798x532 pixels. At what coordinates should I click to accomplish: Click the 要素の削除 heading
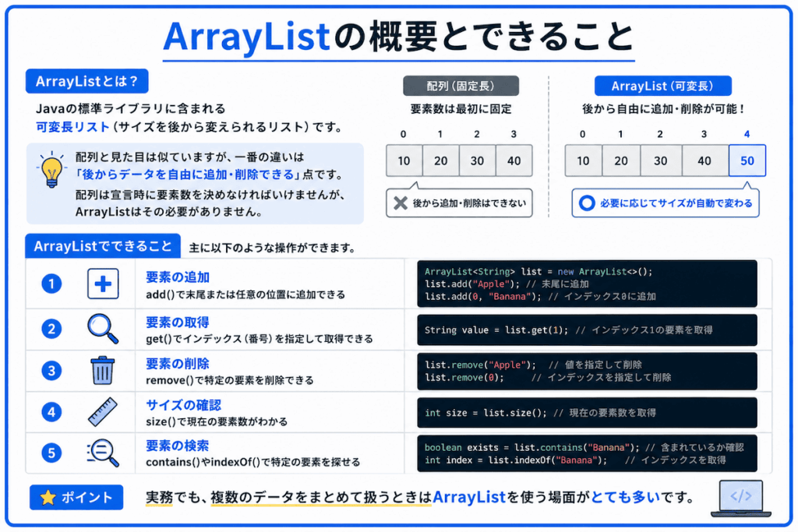178,364
